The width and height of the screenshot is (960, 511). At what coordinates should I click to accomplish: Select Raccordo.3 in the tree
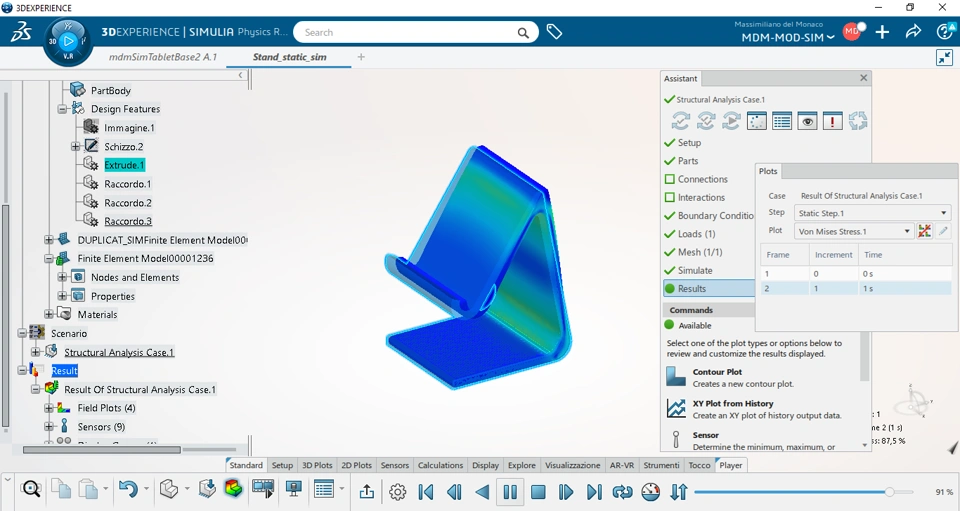(128, 221)
